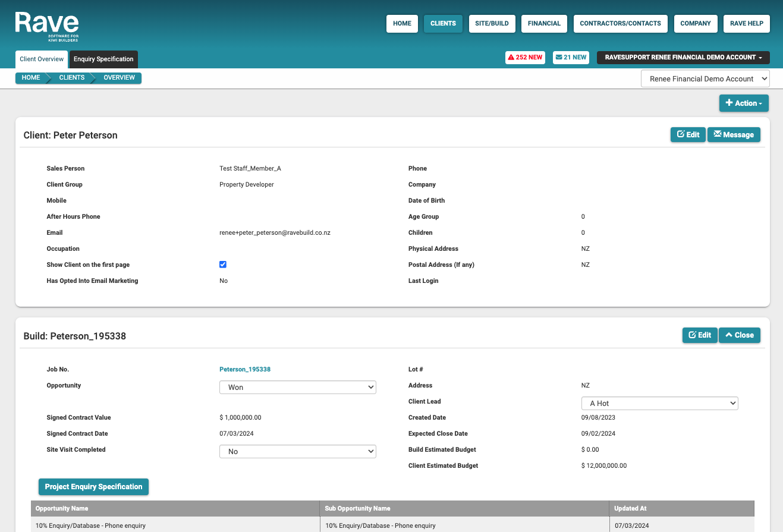This screenshot has width=783, height=532.
Task: Uncheck Show Client on the first page
Action: (223, 264)
